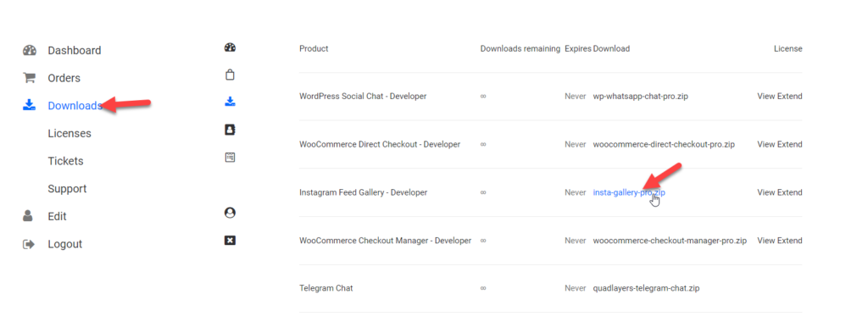This screenshot has width=868, height=333.
Task: Click the X box icon in compact menu
Action: pyautogui.click(x=231, y=240)
